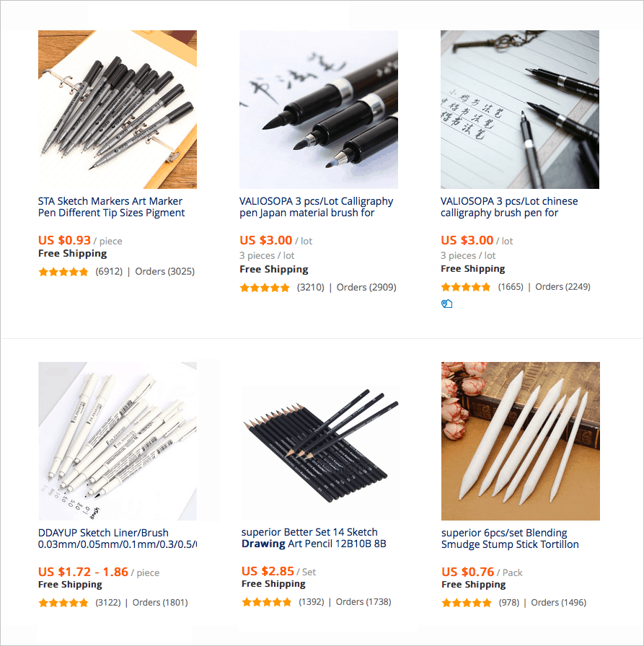
Task: Click the blue tag icon under the VALIOSOPA chinese calligraphy listing
Action: tap(446, 304)
